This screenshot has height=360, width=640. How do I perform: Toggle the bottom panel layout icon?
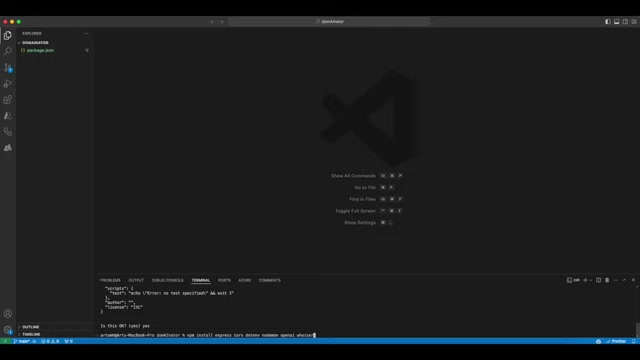pyautogui.click(x=617, y=22)
